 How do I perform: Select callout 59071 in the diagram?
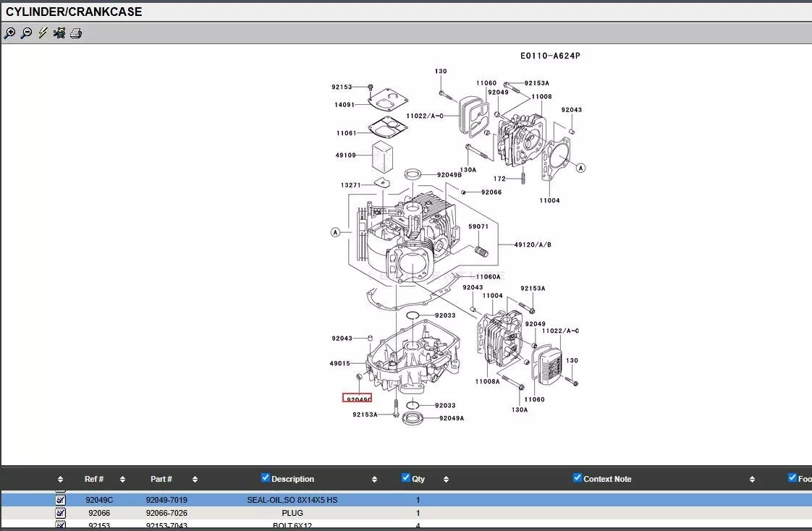(478, 226)
